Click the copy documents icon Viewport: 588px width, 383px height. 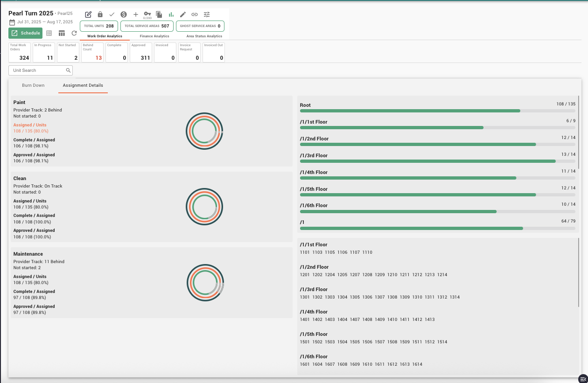point(159,14)
